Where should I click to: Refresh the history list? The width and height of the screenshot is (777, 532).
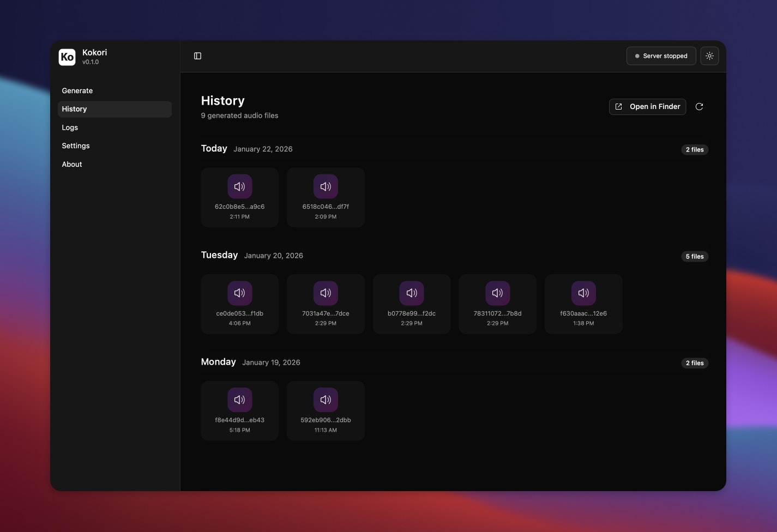tap(699, 107)
